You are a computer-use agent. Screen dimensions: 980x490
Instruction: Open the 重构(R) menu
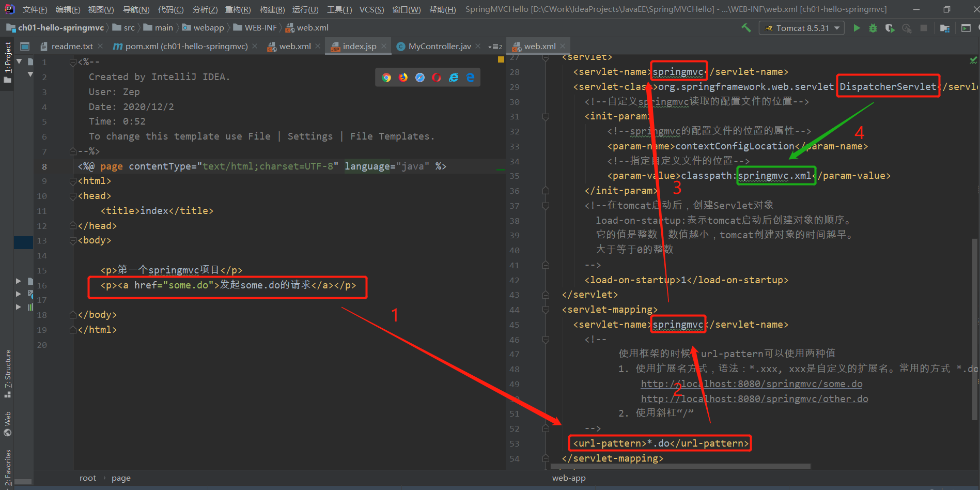coord(238,9)
